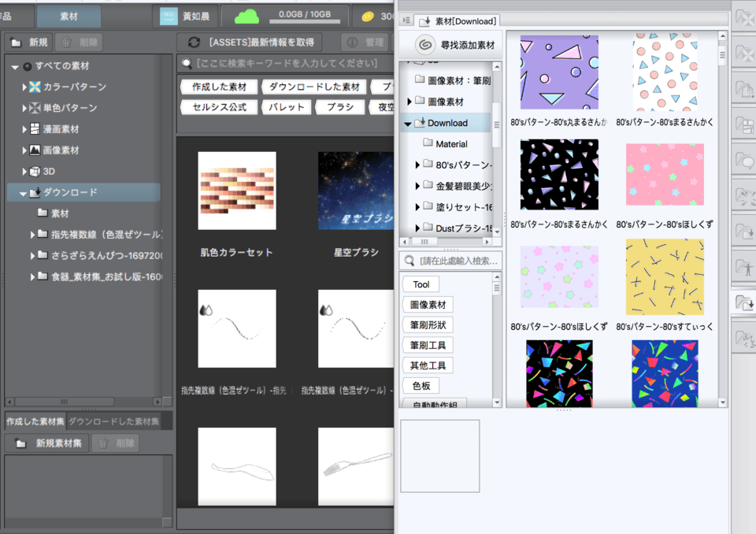Image resolution: width=756 pixels, height=534 pixels.
Task: Click the 新規素材集 button
Action: tap(48, 443)
